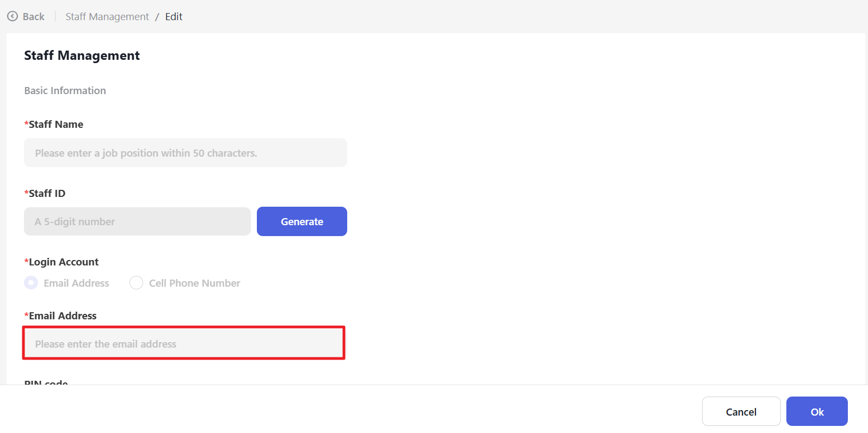Click the Cell Phone Number option label

194,283
